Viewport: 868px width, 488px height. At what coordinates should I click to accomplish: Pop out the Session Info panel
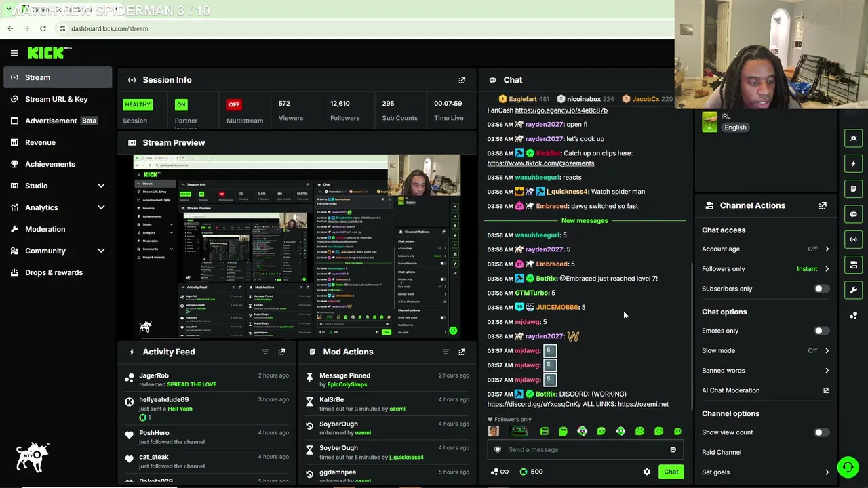pos(462,80)
